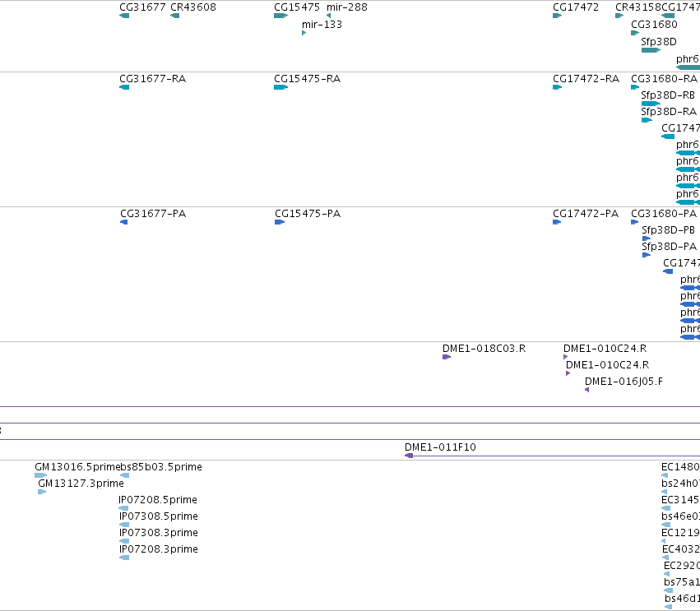Screen dimensions: 700x611
Task: Click the mir-133 label text
Action: (x=322, y=25)
